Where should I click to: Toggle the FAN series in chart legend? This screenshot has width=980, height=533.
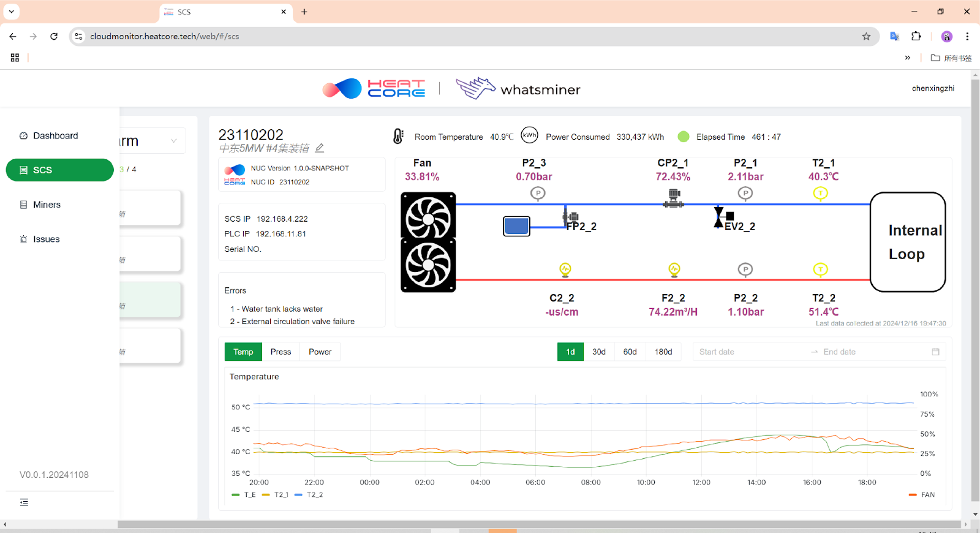922,494
